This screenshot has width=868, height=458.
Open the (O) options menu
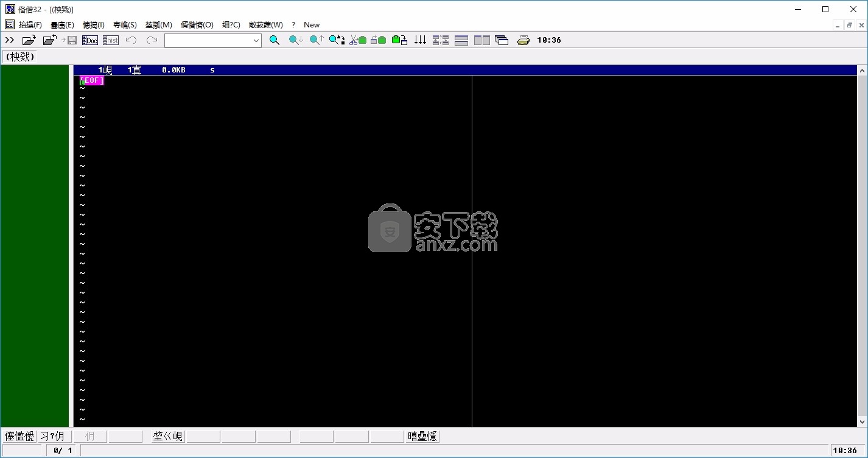[197, 25]
